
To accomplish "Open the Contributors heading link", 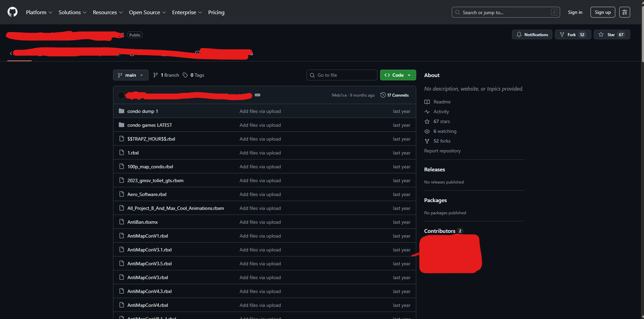I will pyautogui.click(x=443, y=231).
